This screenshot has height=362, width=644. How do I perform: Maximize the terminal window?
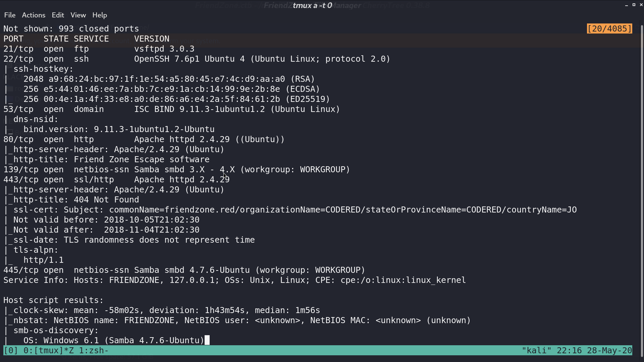pos(634,5)
